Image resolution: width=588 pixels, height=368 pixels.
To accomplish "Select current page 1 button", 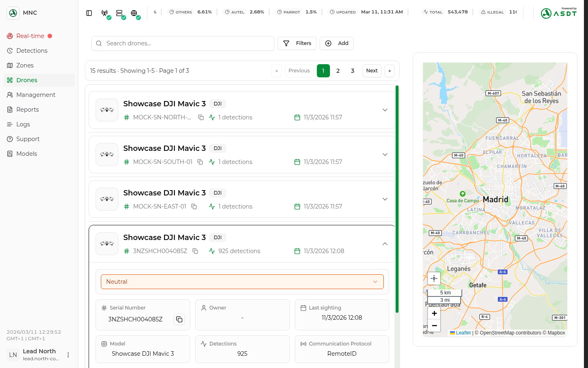I will pos(323,71).
